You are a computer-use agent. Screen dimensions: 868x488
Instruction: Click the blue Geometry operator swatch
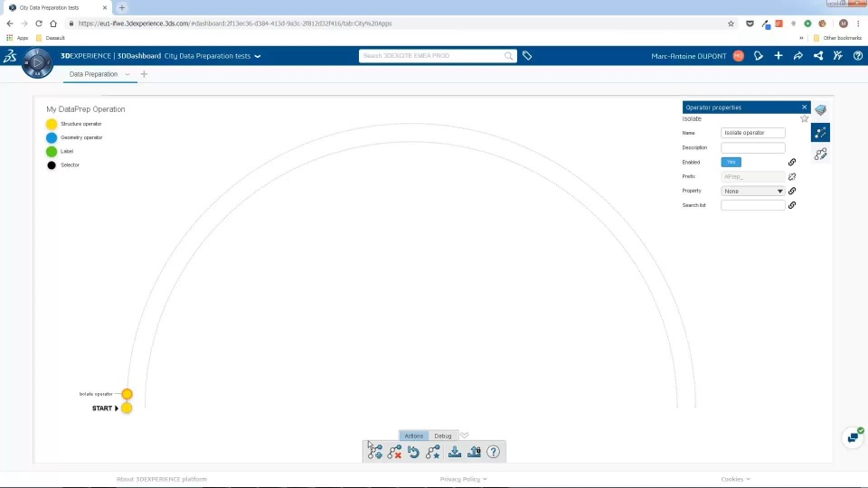(52, 137)
